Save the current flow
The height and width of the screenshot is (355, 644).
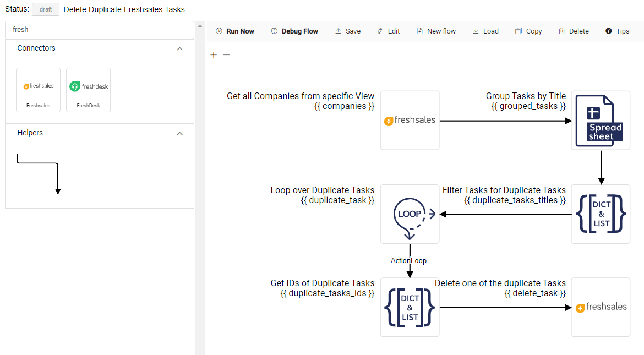click(348, 31)
